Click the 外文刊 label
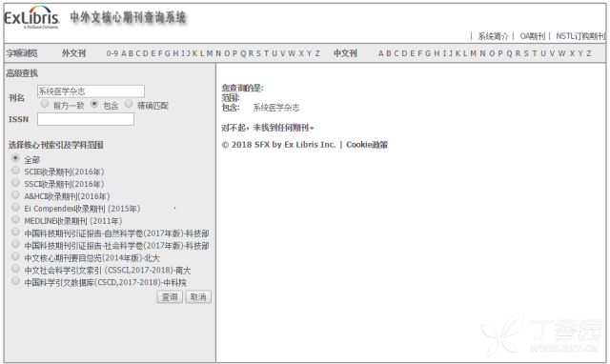The image size is (610, 364). 73,53
